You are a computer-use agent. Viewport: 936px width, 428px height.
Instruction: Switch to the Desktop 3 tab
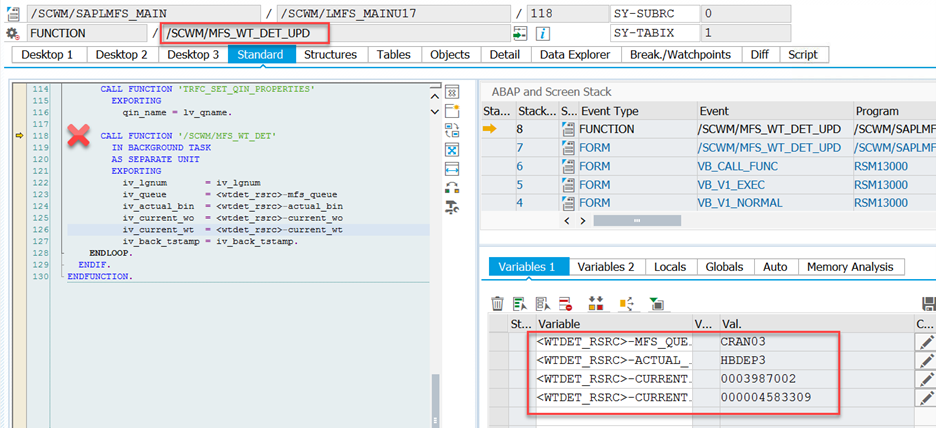point(193,55)
